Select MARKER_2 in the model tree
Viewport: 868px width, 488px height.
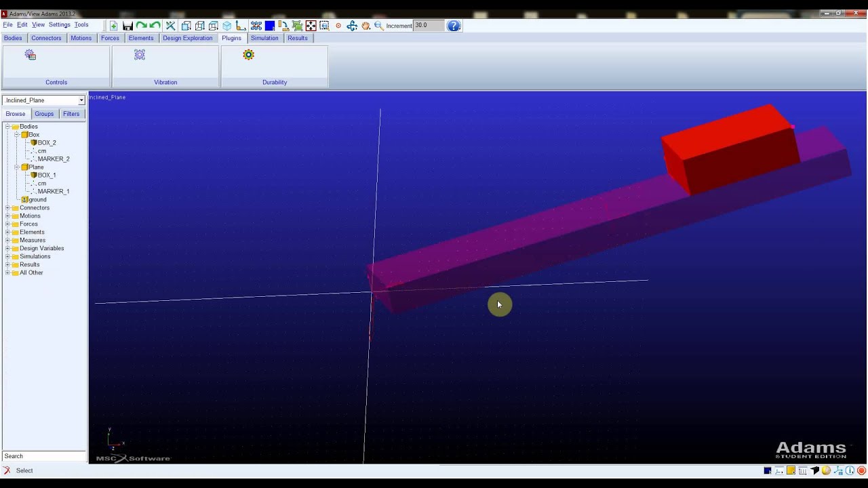(54, 159)
